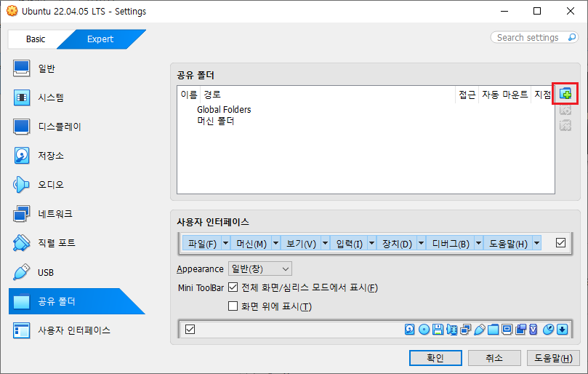The image size is (588, 374).
Task: Click the network icon beside 네트워크
Action: 21,214
